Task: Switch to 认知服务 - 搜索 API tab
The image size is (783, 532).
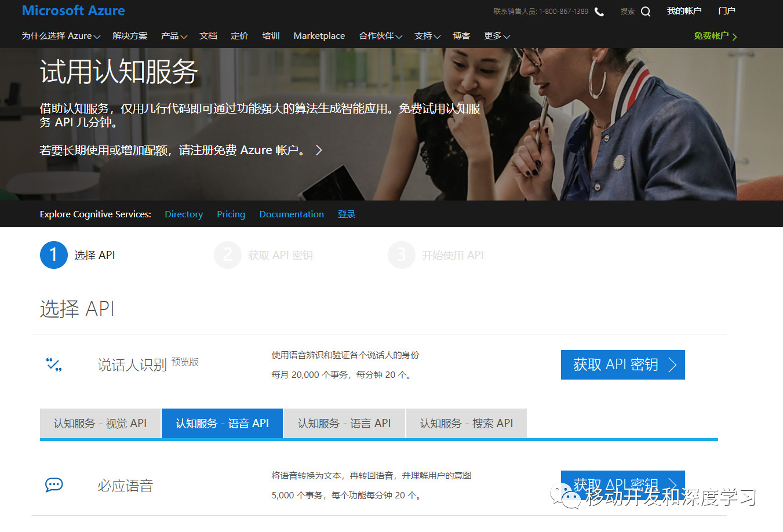Action: (467, 423)
